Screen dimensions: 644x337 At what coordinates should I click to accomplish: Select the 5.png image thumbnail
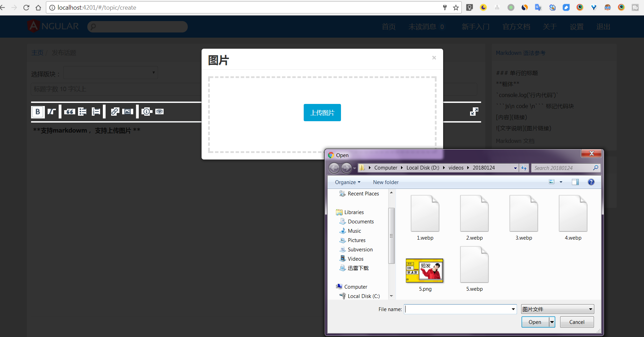[425, 271]
